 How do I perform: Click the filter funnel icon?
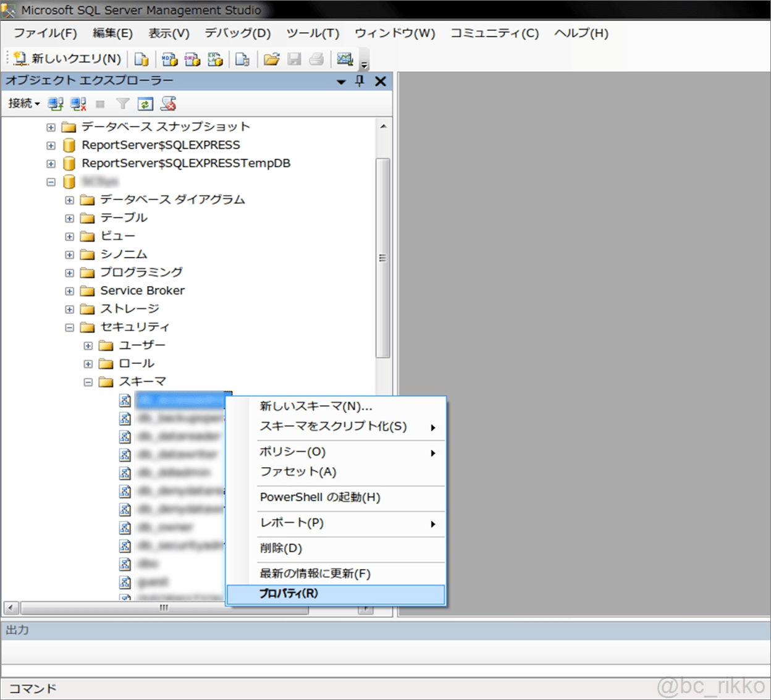click(x=123, y=104)
